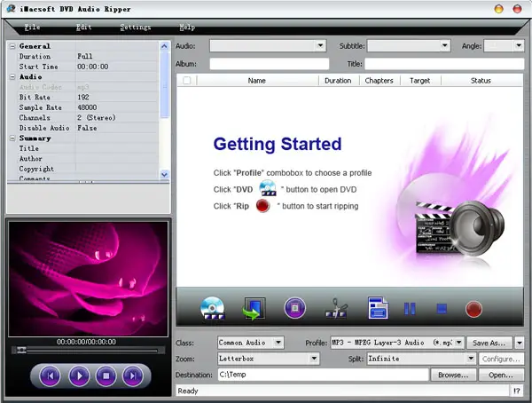Click the Title input field at top
The image size is (532, 403).
(444, 64)
